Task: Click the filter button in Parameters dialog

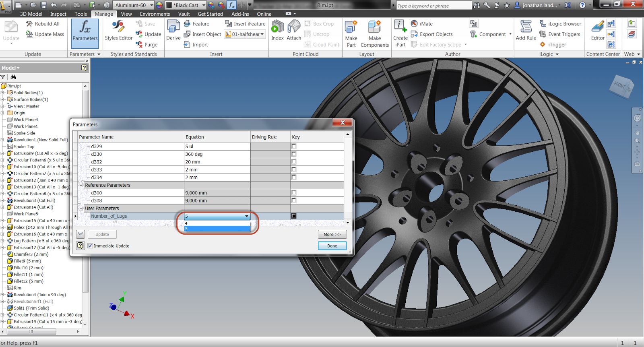Action: point(80,234)
